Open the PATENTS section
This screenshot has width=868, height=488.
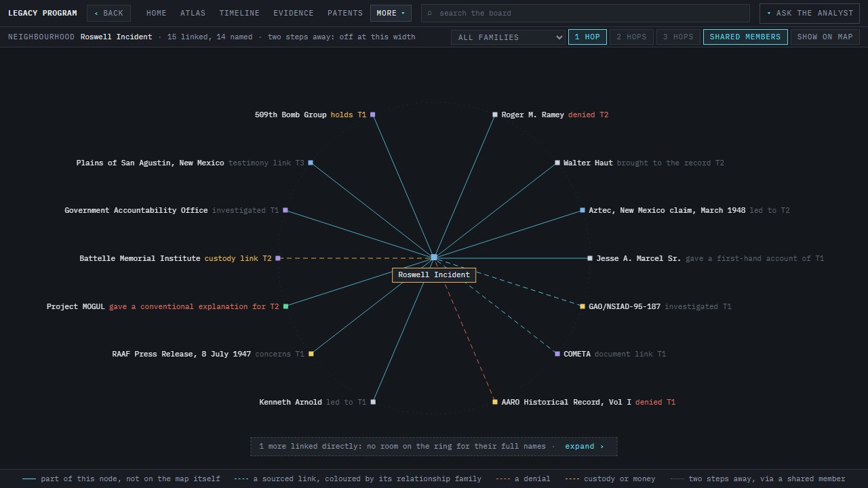coord(345,13)
